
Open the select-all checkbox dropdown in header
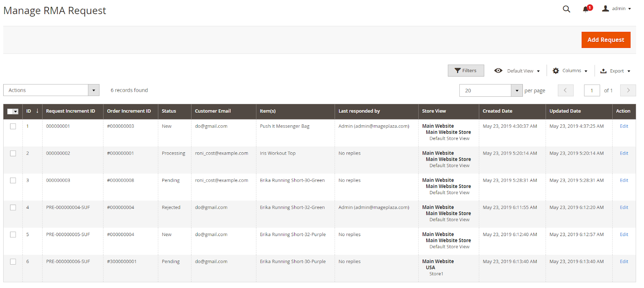click(x=16, y=112)
